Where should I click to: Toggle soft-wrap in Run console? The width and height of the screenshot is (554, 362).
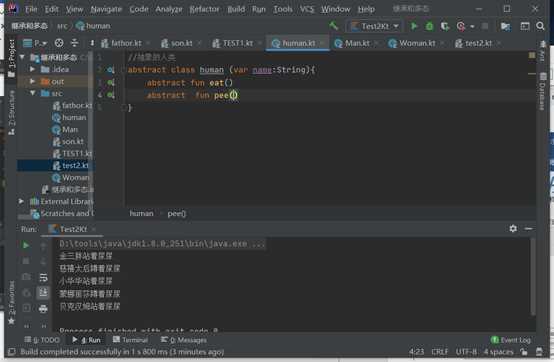tap(43, 277)
